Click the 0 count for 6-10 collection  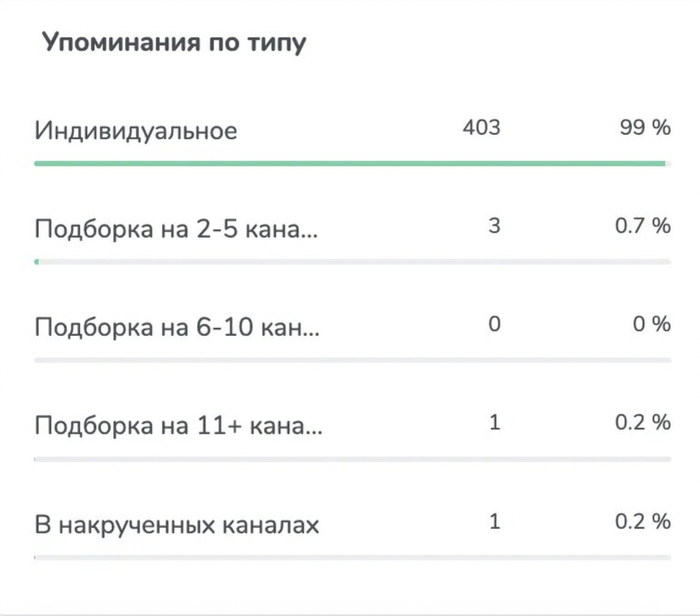pos(494,324)
